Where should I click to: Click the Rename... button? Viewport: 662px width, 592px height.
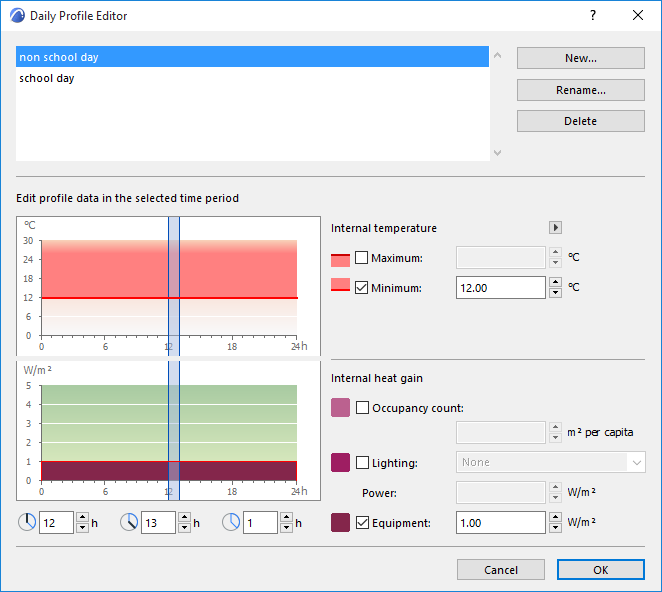[x=580, y=90]
